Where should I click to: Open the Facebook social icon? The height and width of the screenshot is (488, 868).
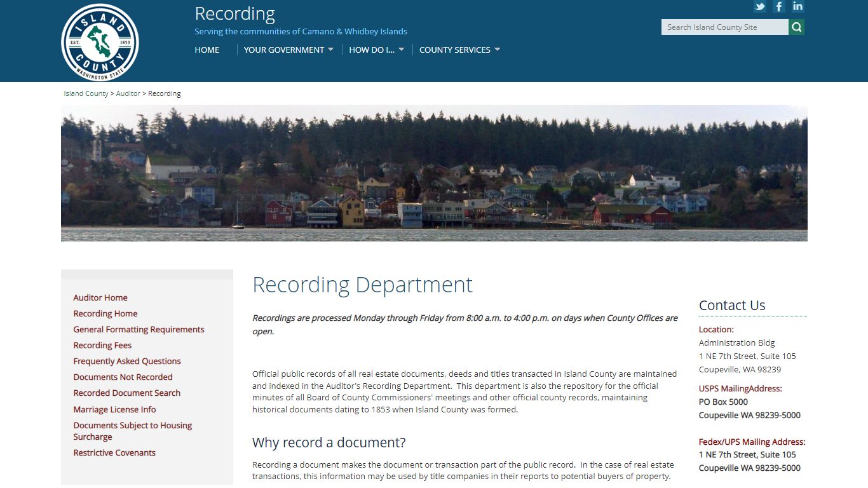tap(779, 6)
